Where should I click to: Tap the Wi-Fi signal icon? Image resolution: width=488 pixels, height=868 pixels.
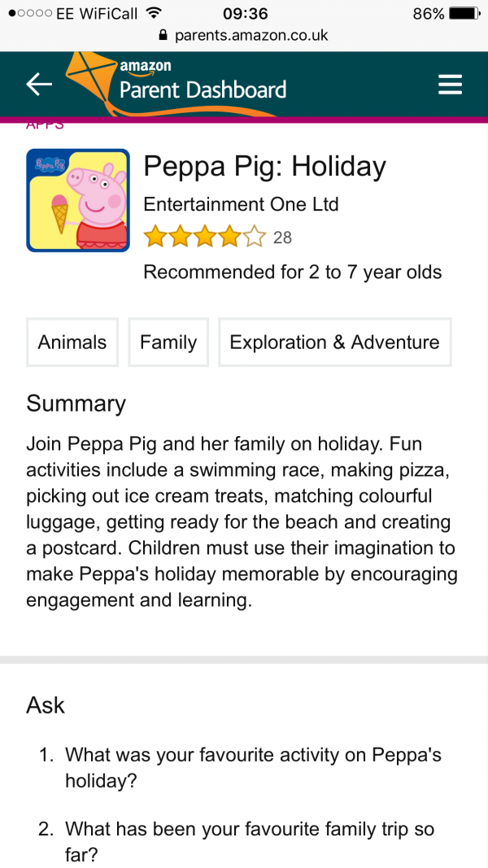click(x=152, y=14)
